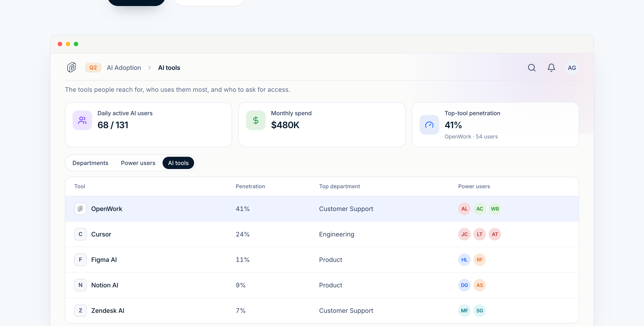Click the purple users icon
Viewport: 644px width, 326px height.
pos(82,120)
